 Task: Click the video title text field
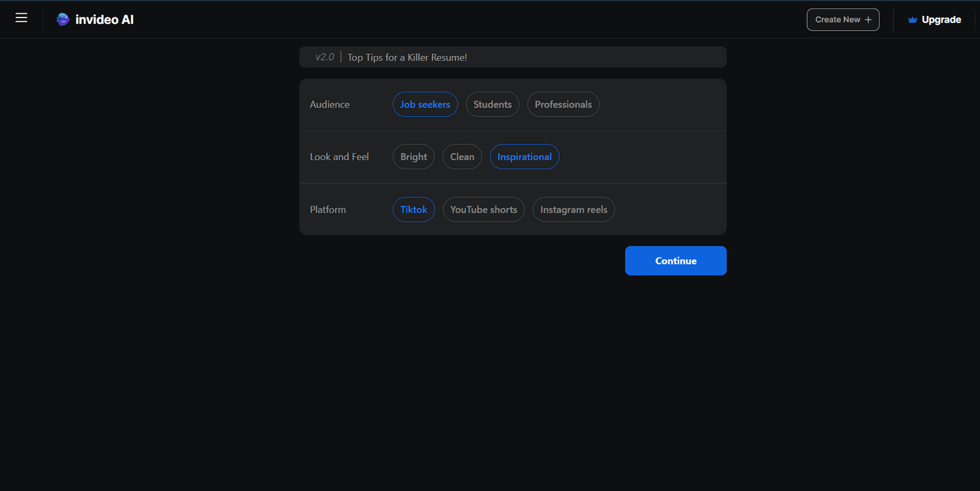tap(532, 57)
